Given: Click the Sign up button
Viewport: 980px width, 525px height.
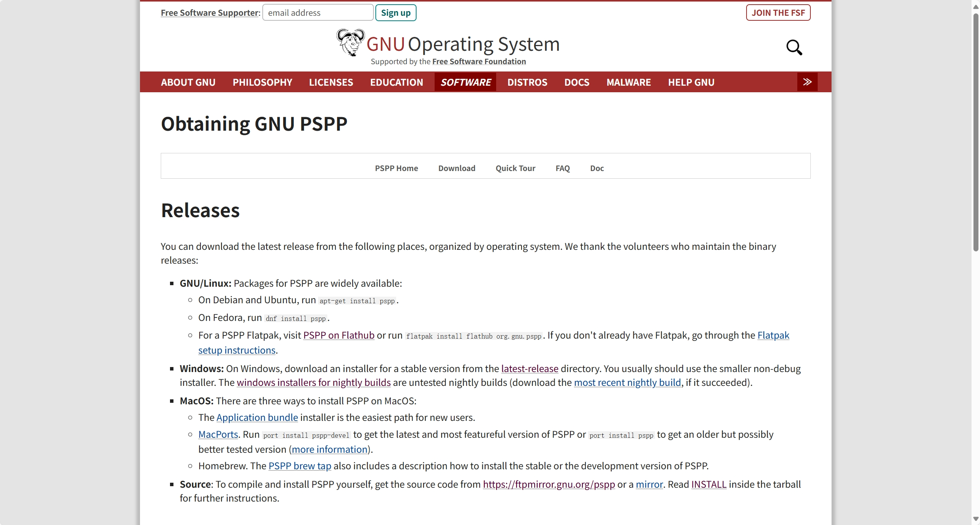Looking at the screenshot, I should tap(396, 12).
